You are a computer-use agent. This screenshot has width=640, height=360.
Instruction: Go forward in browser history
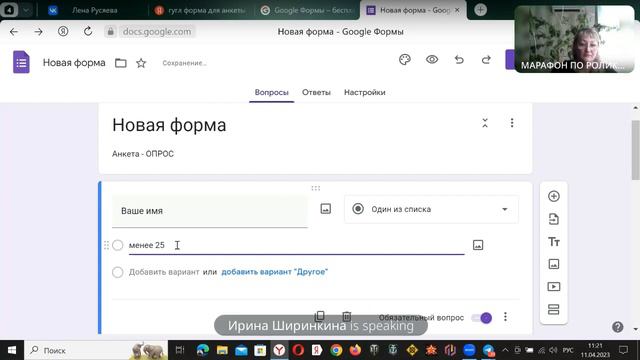point(38,31)
